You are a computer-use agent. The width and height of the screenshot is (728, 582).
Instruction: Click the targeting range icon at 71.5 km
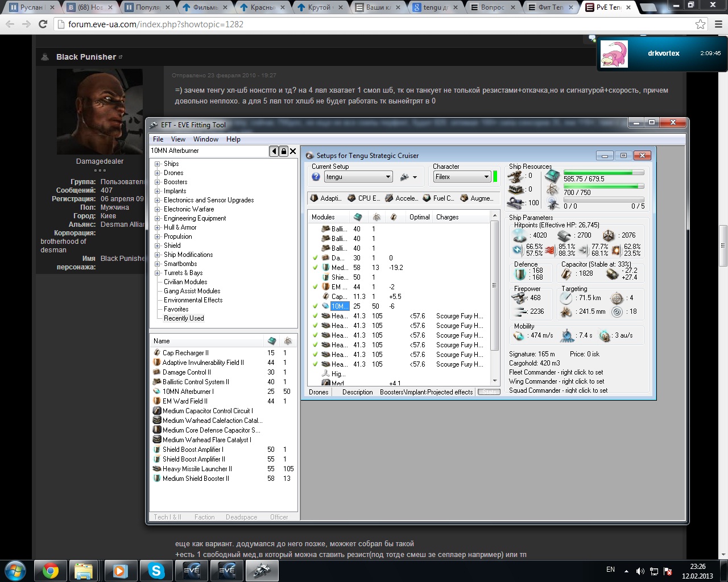[x=566, y=298]
